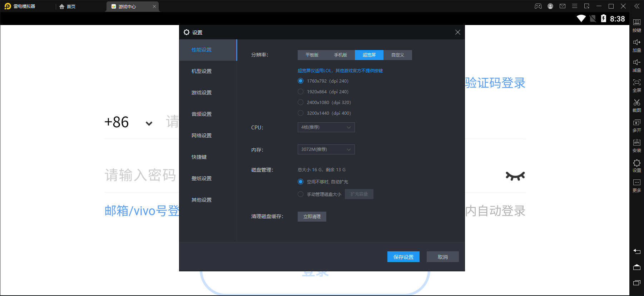Click the 立即清理 clear cache button
644x296 pixels.
(x=312, y=217)
